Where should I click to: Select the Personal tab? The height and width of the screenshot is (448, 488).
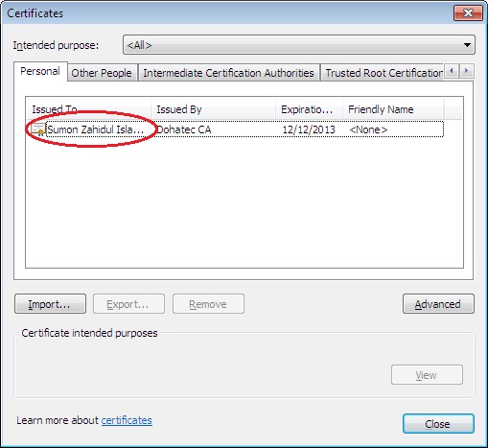tap(40, 71)
